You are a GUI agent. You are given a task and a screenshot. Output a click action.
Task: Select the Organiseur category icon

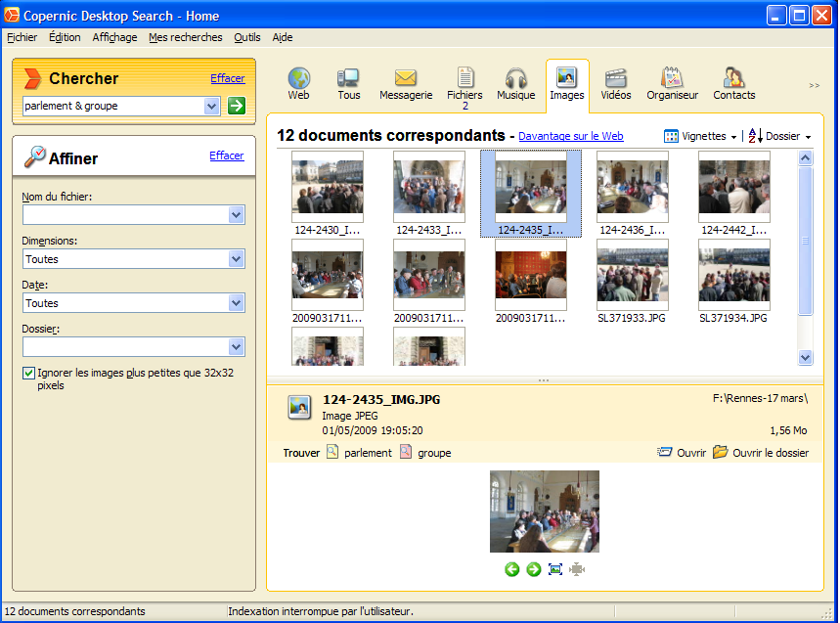[672, 83]
